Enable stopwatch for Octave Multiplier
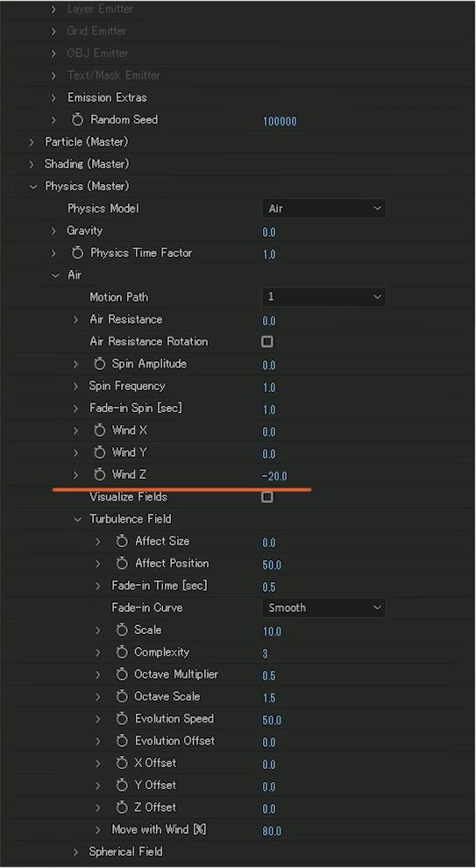Image resolution: width=476 pixels, height=868 pixels. 123,674
